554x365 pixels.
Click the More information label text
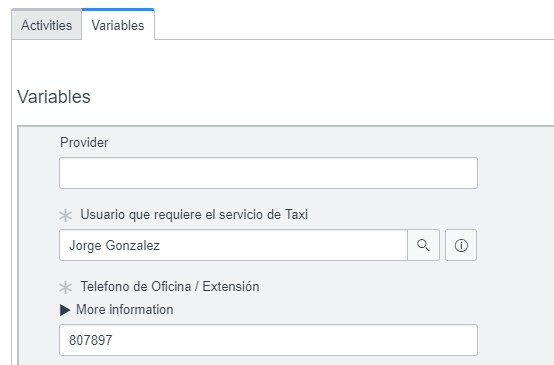(x=125, y=310)
